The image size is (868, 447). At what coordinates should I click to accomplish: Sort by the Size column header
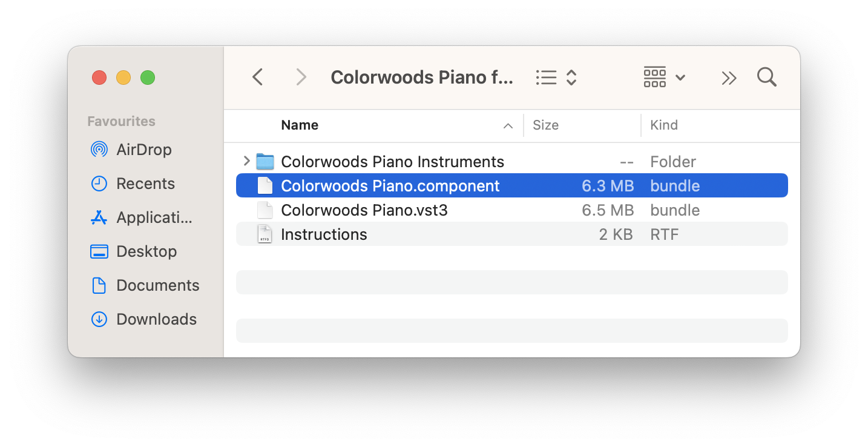pos(545,125)
